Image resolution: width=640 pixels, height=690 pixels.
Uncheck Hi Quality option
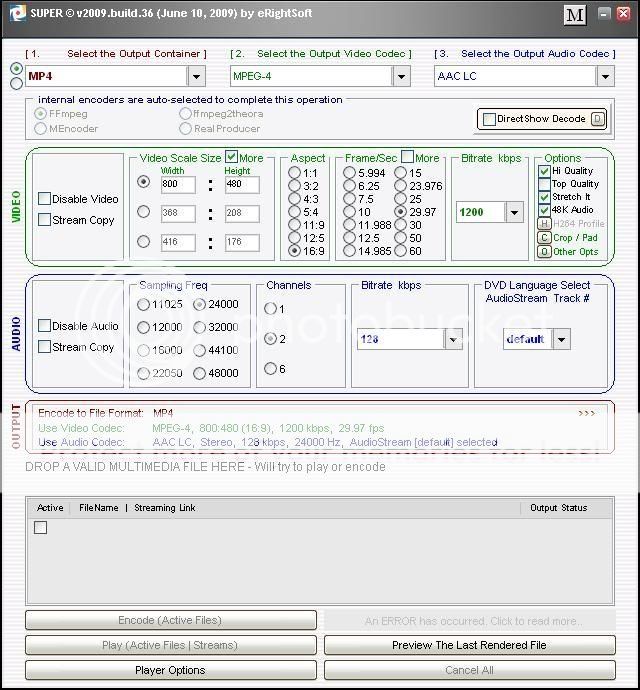544,171
